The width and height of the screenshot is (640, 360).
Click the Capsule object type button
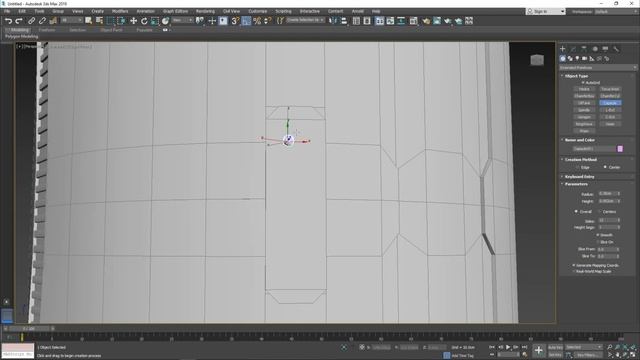click(610, 103)
